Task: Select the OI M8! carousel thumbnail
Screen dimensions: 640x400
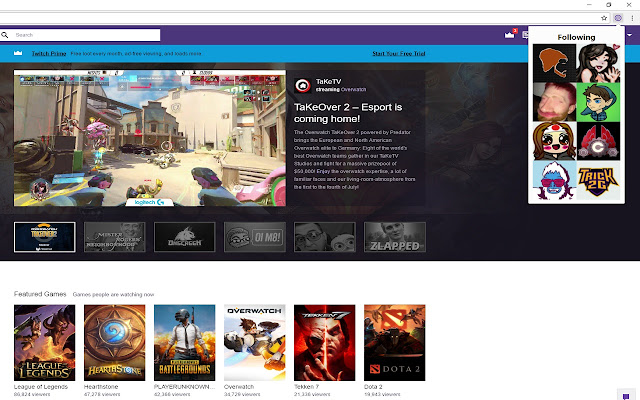Action: pyautogui.click(x=255, y=237)
